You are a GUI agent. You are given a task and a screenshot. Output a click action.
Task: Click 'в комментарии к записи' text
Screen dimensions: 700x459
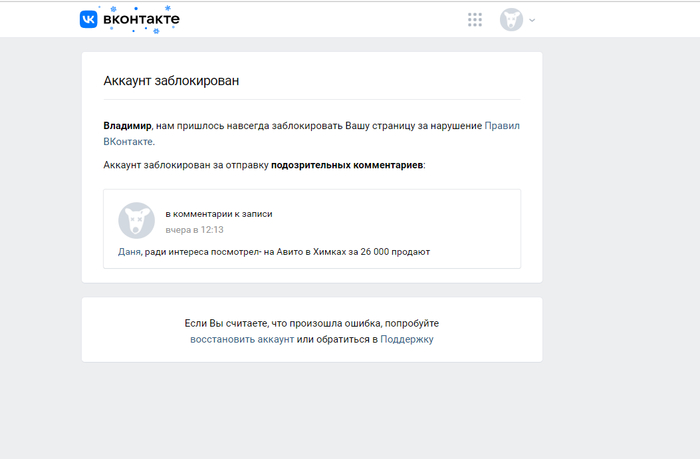point(219,214)
